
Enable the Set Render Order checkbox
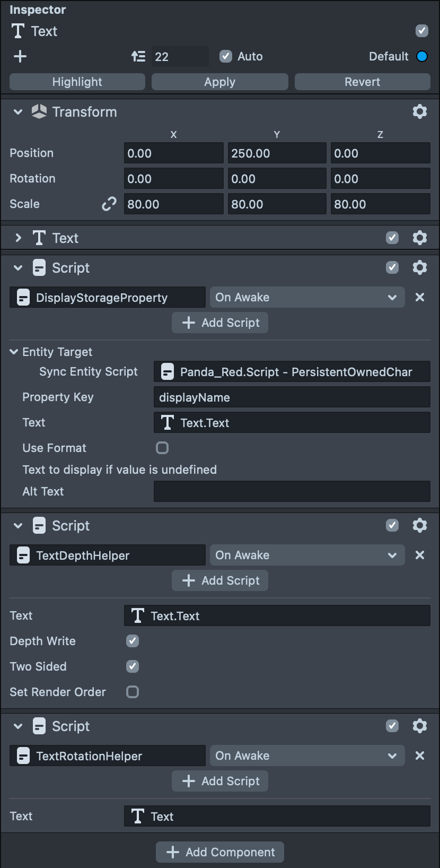coord(133,692)
